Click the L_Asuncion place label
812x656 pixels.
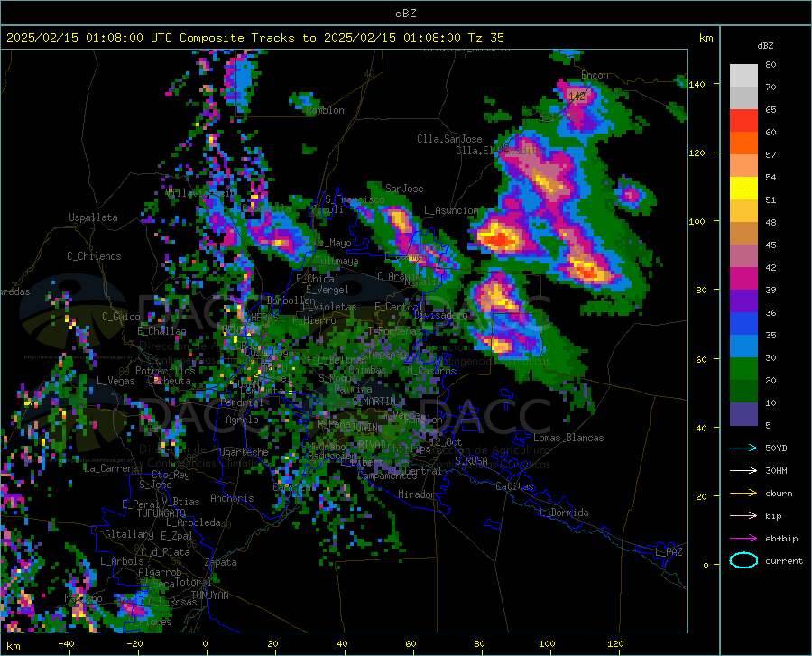tap(450, 210)
